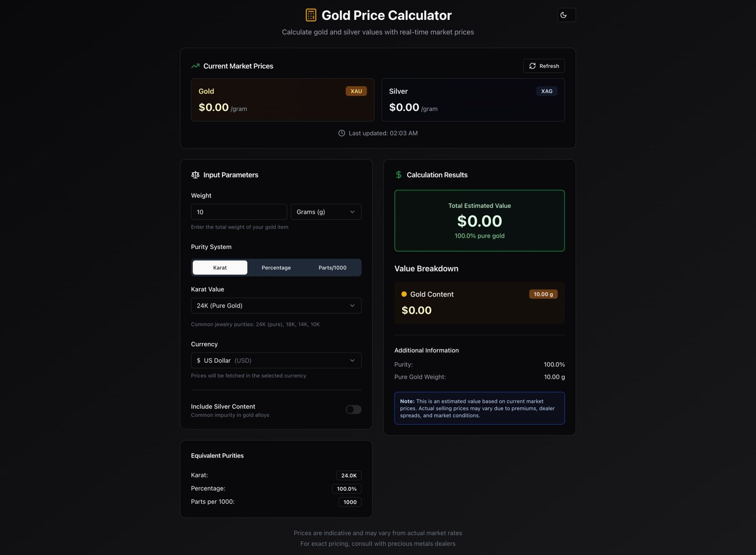756x555 pixels.
Task: Click the XAG badge on the Silver card
Action: coord(547,91)
